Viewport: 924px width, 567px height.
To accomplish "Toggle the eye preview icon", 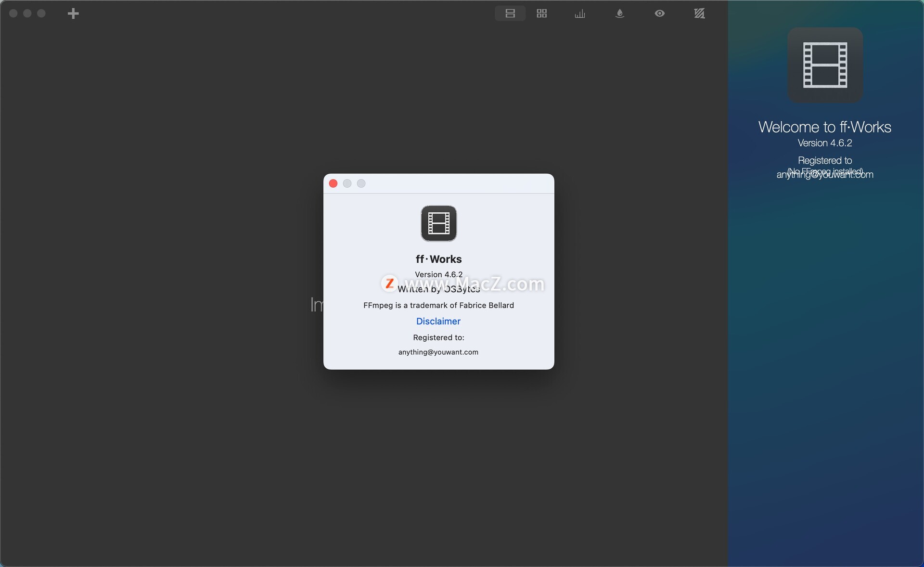I will (660, 13).
